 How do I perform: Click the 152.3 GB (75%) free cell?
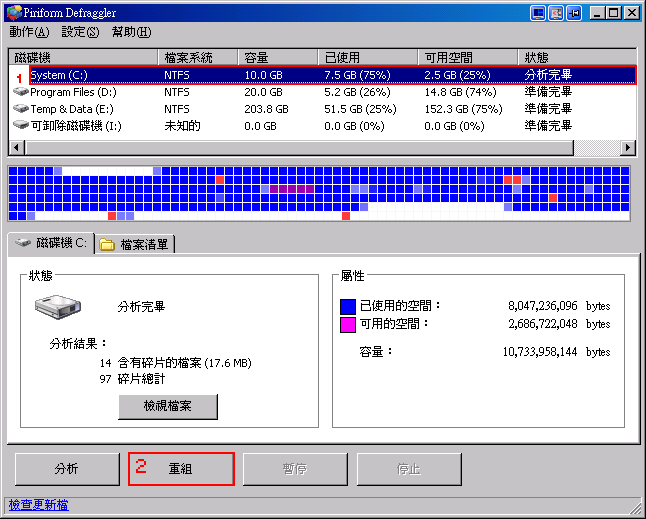point(463,109)
